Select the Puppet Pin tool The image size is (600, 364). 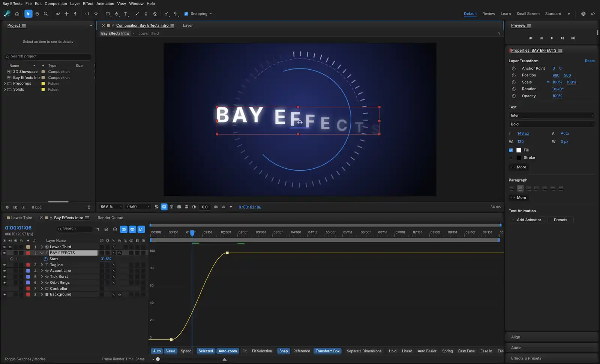(x=175, y=14)
